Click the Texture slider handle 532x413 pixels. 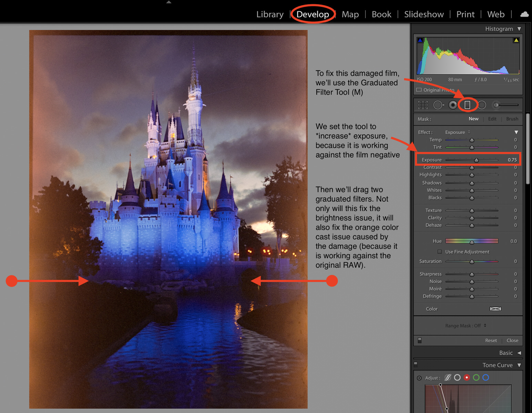point(472,211)
